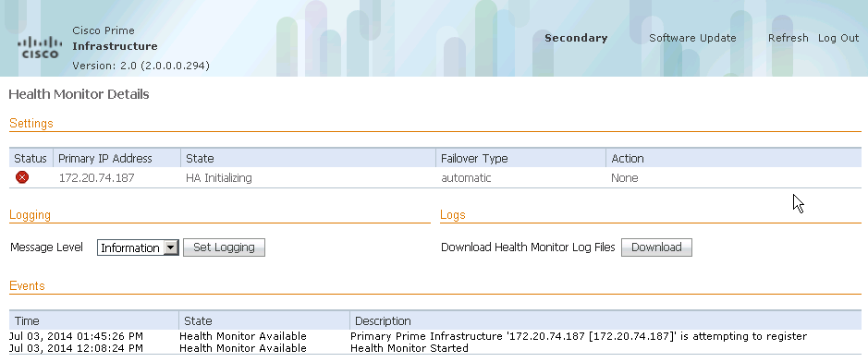Screen dimensions: 868x362
Task: Click the Logging section heading
Action: click(30, 215)
